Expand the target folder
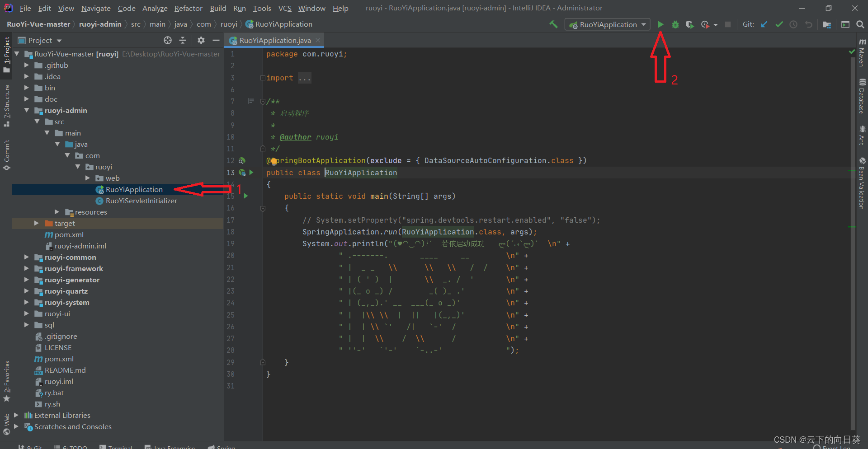This screenshot has height=449, width=868. (36, 223)
